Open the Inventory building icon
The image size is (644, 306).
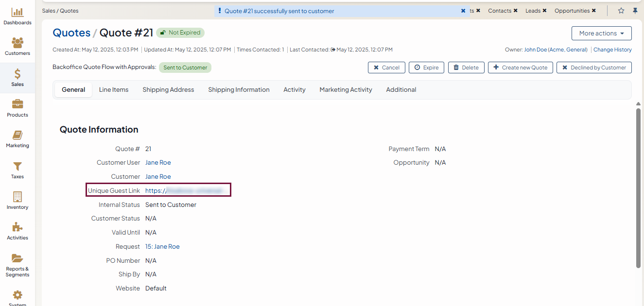[x=17, y=197]
